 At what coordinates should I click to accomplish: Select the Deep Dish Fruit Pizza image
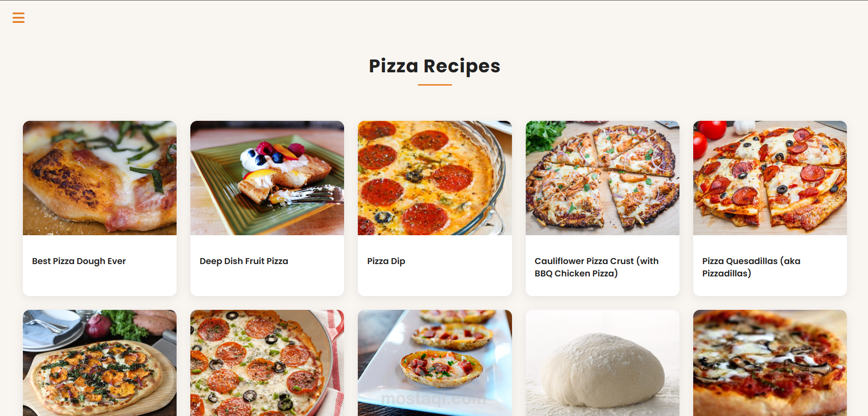pyautogui.click(x=267, y=178)
